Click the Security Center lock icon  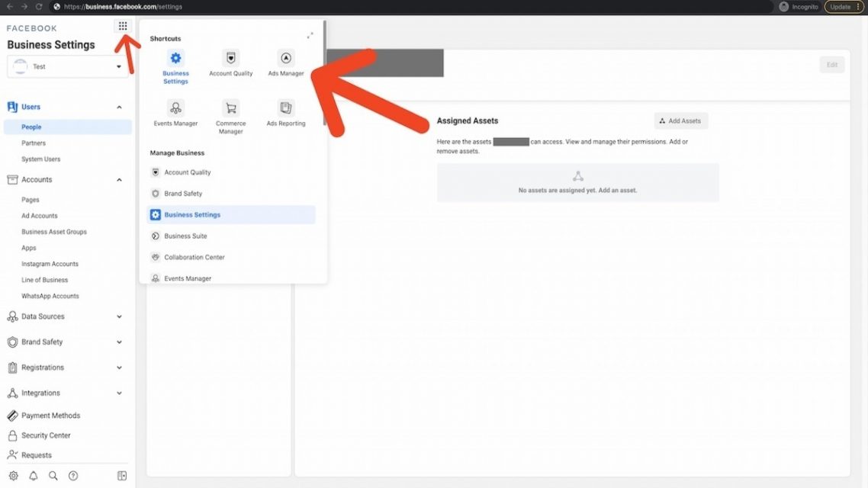[12, 435]
